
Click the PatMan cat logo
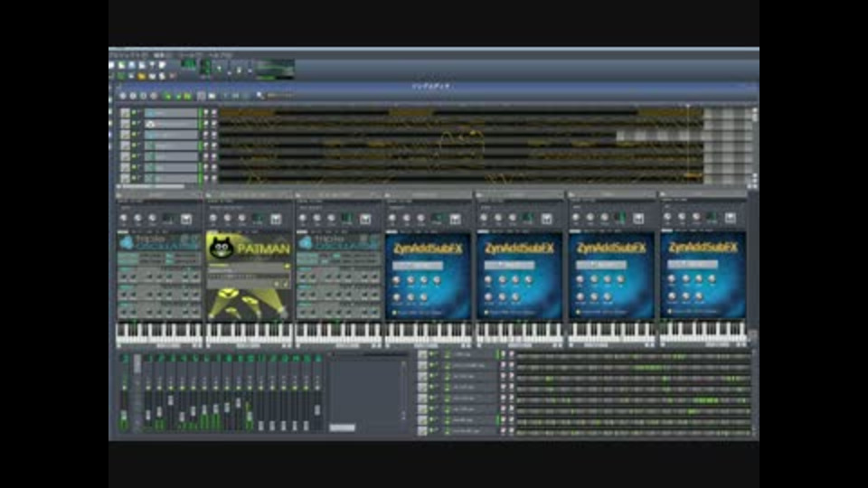pos(222,248)
